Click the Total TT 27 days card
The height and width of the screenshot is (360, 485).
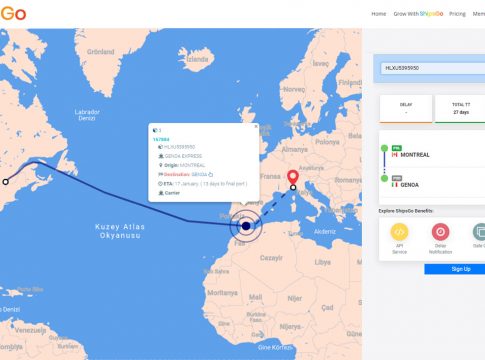coord(460,109)
